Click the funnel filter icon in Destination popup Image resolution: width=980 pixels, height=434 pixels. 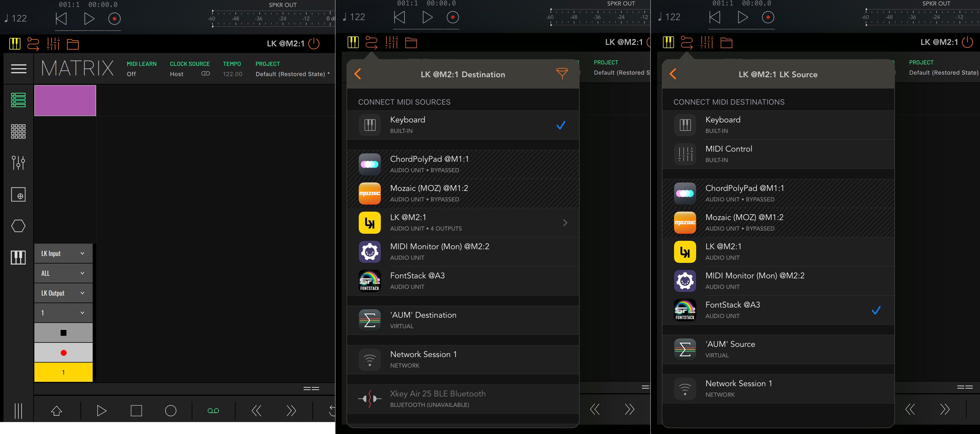[562, 73]
